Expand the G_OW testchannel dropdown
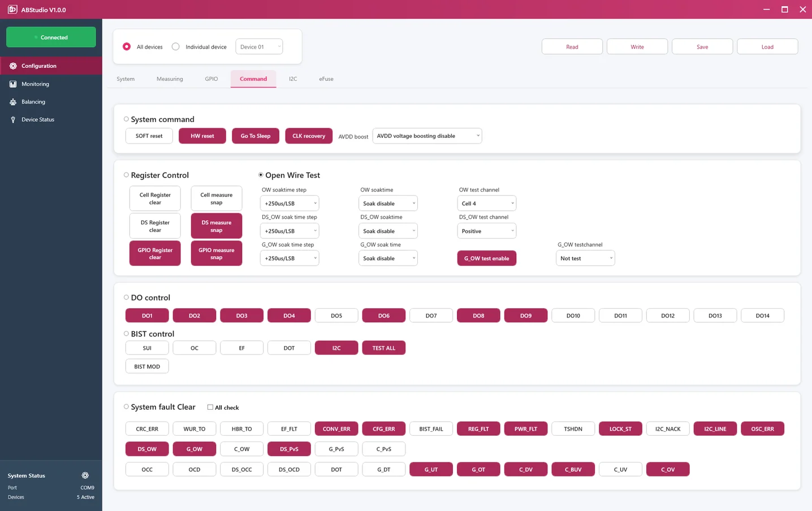The height and width of the screenshot is (511, 812). pyautogui.click(x=585, y=258)
